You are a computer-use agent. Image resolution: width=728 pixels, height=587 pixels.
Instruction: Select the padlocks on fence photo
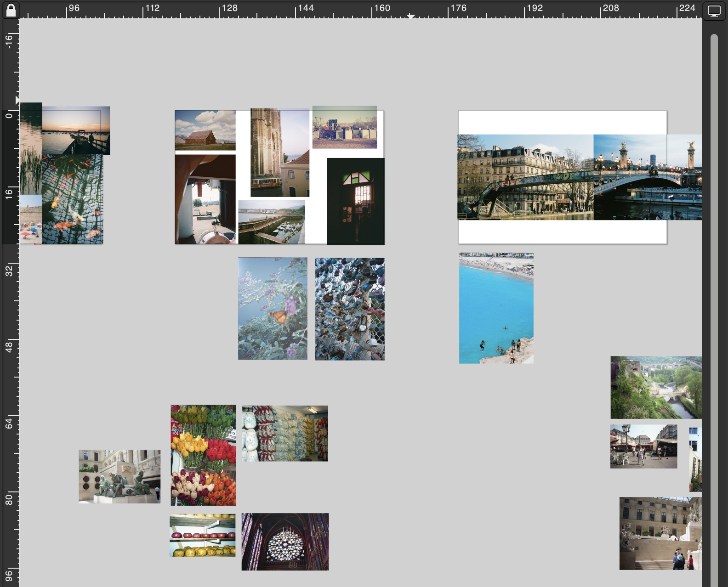tap(350, 309)
